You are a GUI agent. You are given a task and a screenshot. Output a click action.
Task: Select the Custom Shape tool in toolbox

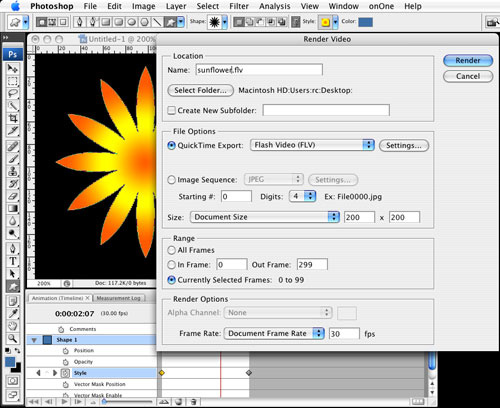tap(13, 286)
